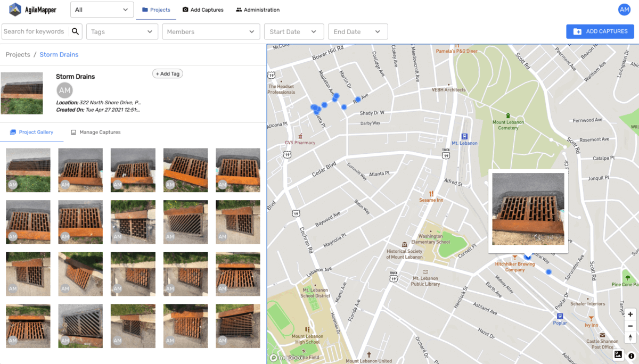Open the Tags filter dropdown
This screenshot has width=639, height=364.
[x=122, y=31]
